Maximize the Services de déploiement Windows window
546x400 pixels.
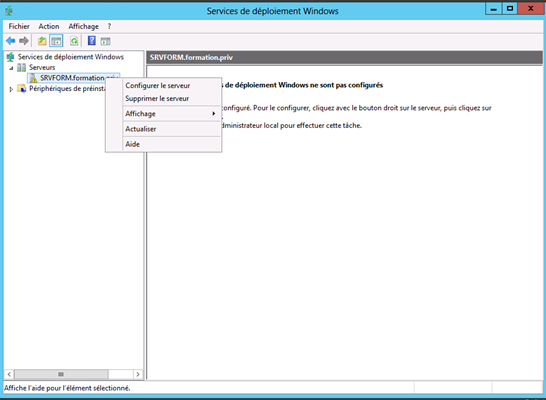(x=510, y=9)
